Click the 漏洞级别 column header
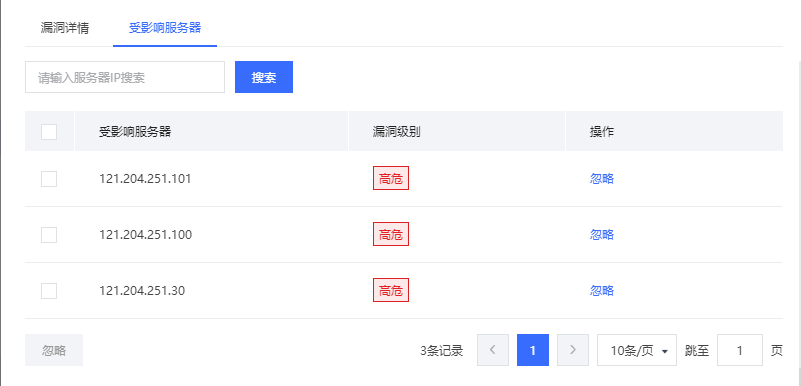 [x=396, y=132]
